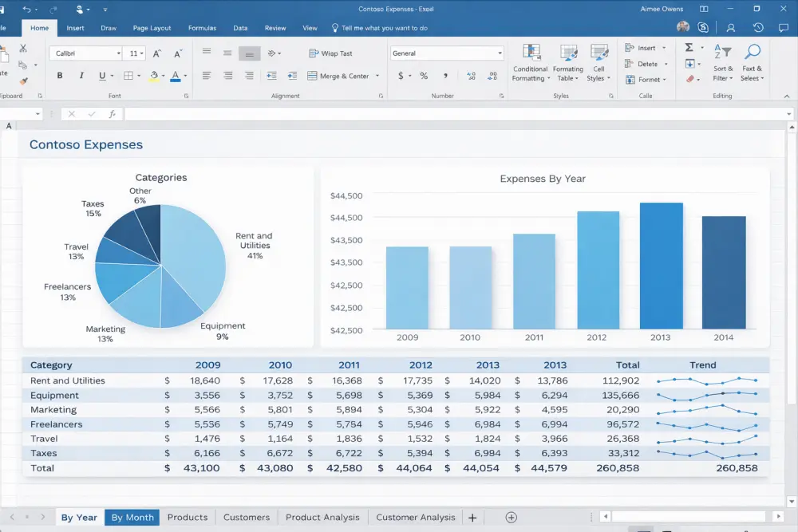Viewport: 798px width, 532px height.
Task: Add a new sheet with the plus button
Action: click(x=472, y=517)
